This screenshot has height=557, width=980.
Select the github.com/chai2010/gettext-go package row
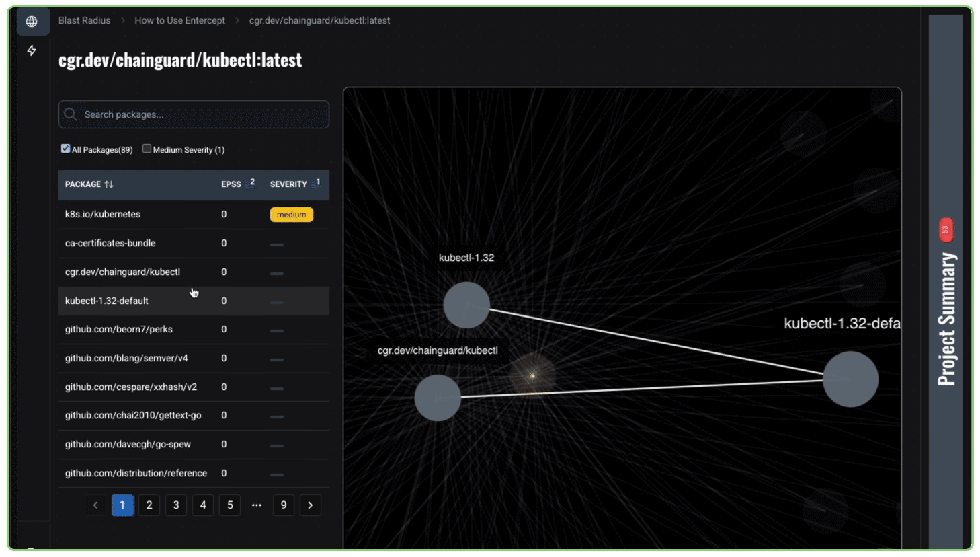tap(194, 416)
